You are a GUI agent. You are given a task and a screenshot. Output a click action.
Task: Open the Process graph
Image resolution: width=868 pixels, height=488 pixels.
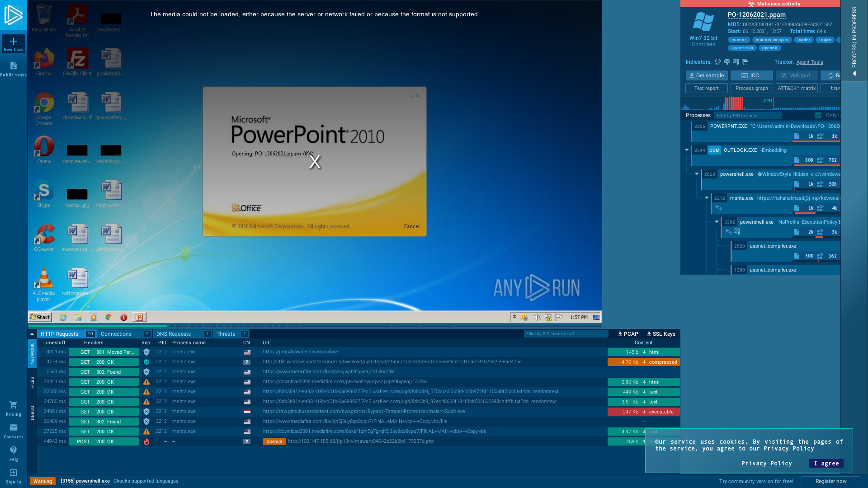pos(751,88)
